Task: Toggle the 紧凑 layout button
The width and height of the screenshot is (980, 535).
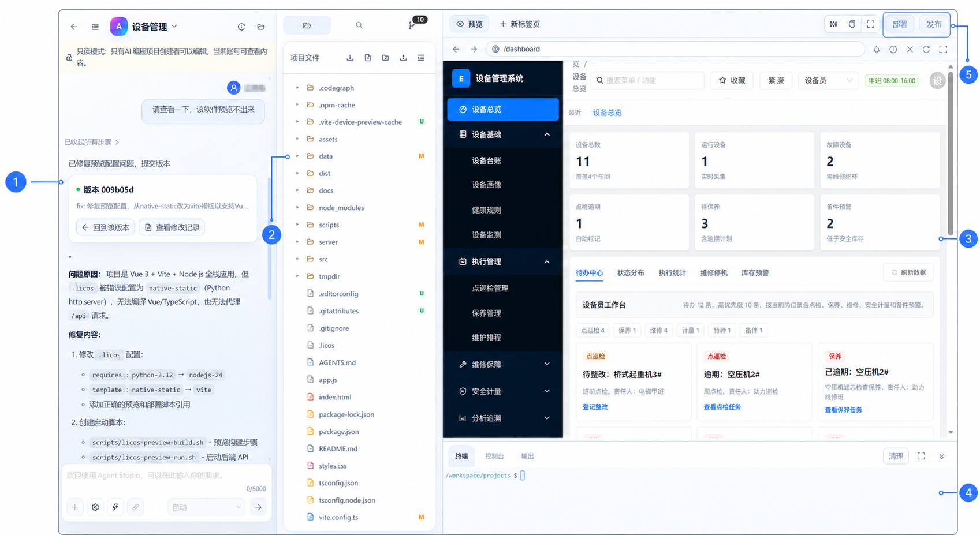Action: [776, 81]
